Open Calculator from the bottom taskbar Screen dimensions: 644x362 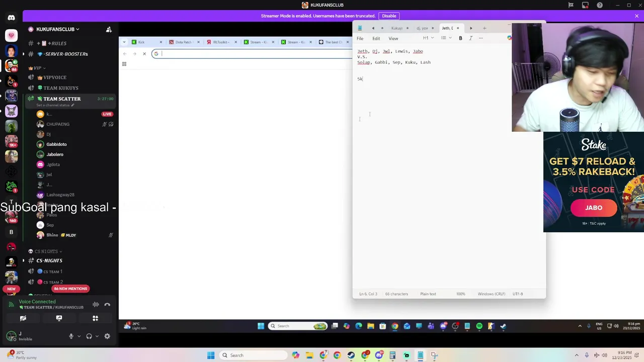[x=392, y=355]
